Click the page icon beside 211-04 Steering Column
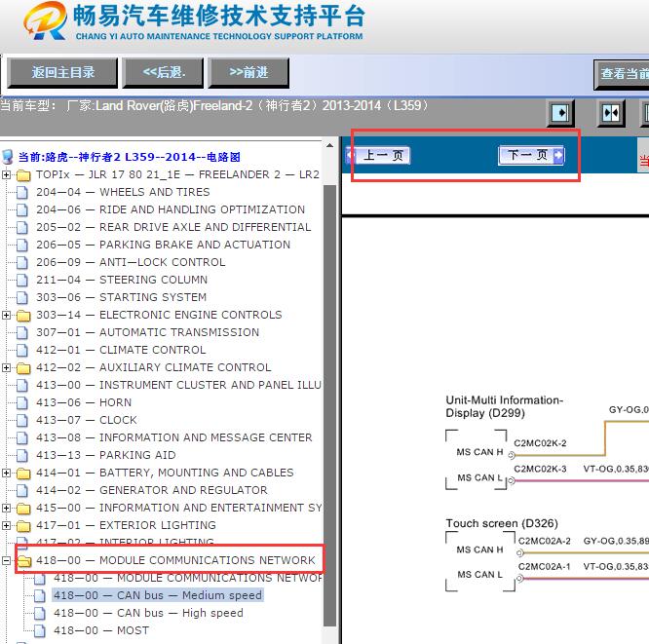This screenshot has width=649, height=644. 22,281
